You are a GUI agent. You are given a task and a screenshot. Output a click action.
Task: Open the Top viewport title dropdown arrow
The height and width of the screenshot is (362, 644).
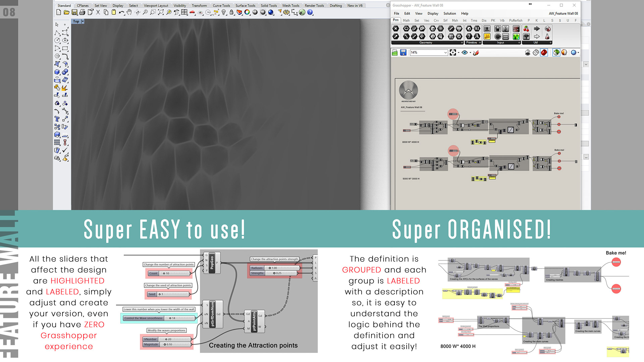coord(83,21)
